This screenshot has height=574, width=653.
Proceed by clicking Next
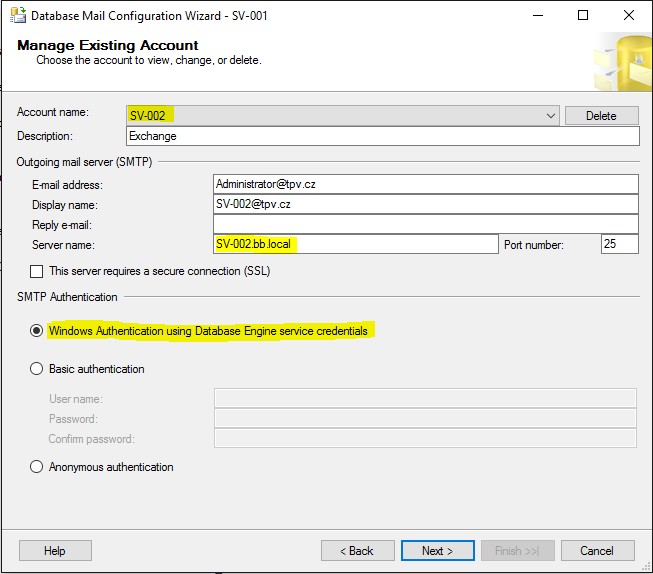point(437,551)
